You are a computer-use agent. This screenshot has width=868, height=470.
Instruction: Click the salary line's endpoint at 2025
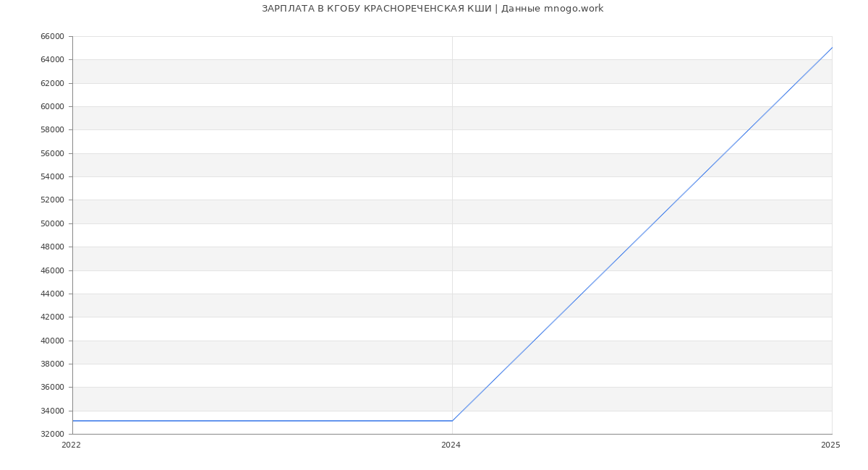pos(832,48)
